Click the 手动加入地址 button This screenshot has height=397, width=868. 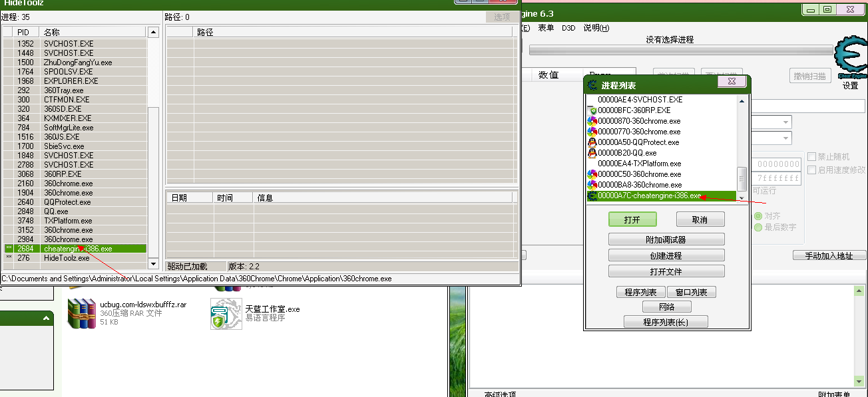[x=829, y=255]
